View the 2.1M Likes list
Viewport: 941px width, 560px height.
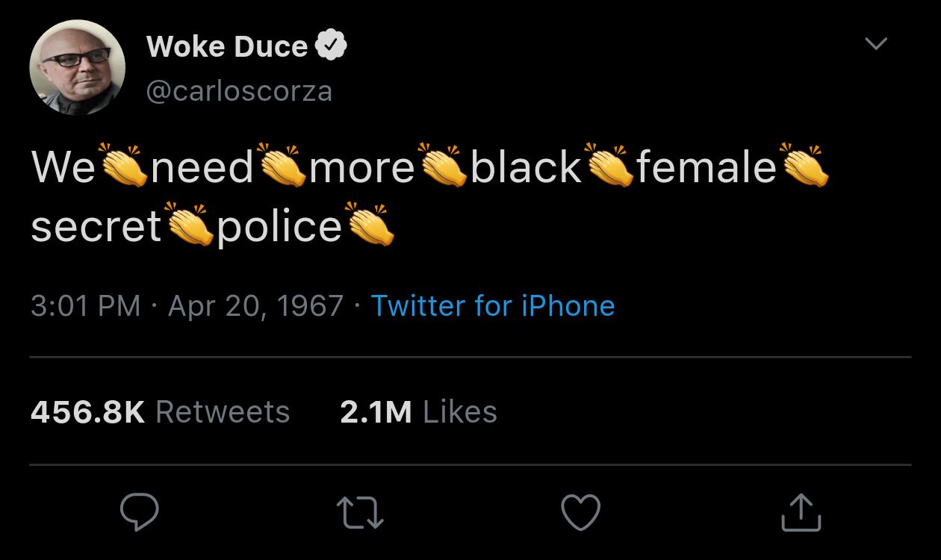tap(418, 412)
